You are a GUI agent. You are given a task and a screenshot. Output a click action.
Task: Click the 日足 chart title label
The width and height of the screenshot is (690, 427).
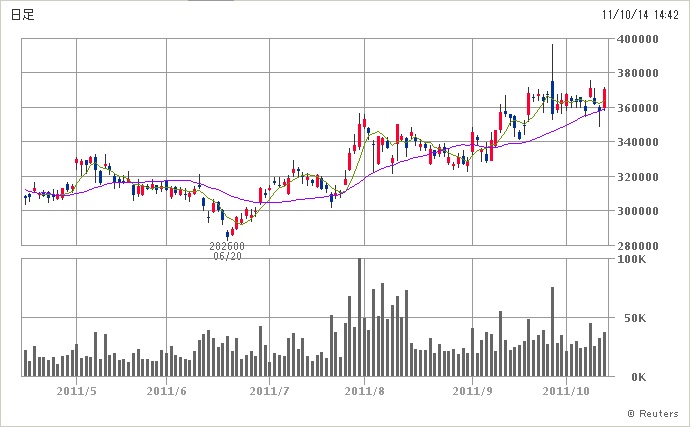(x=22, y=15)
